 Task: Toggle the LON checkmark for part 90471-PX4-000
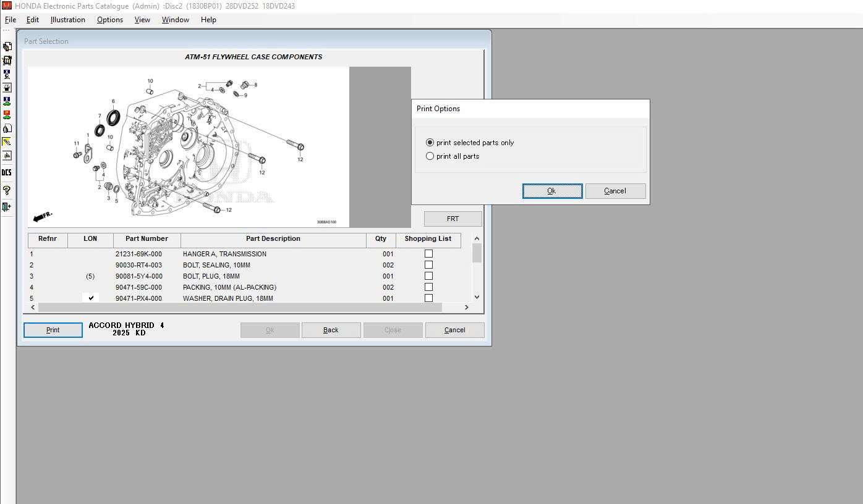tap(91, 298)
